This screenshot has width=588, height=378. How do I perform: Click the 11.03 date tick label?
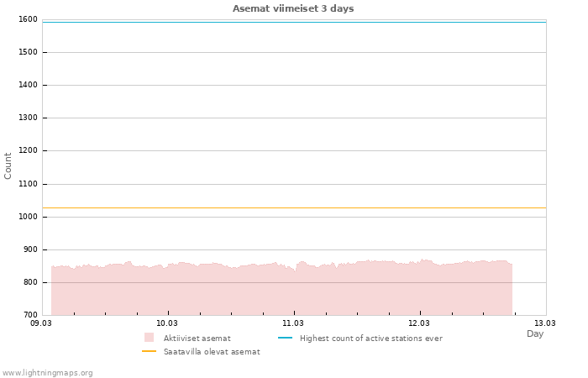[293, 323]
